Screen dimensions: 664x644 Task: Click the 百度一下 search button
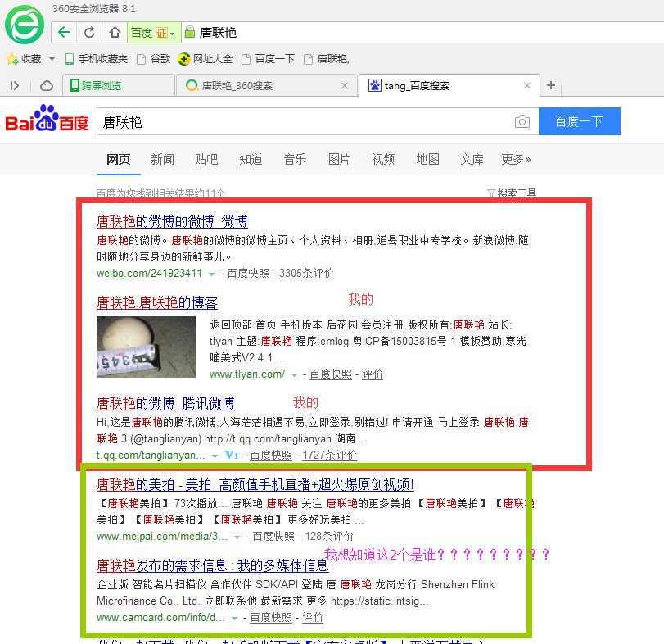click(x=580, y=121)
